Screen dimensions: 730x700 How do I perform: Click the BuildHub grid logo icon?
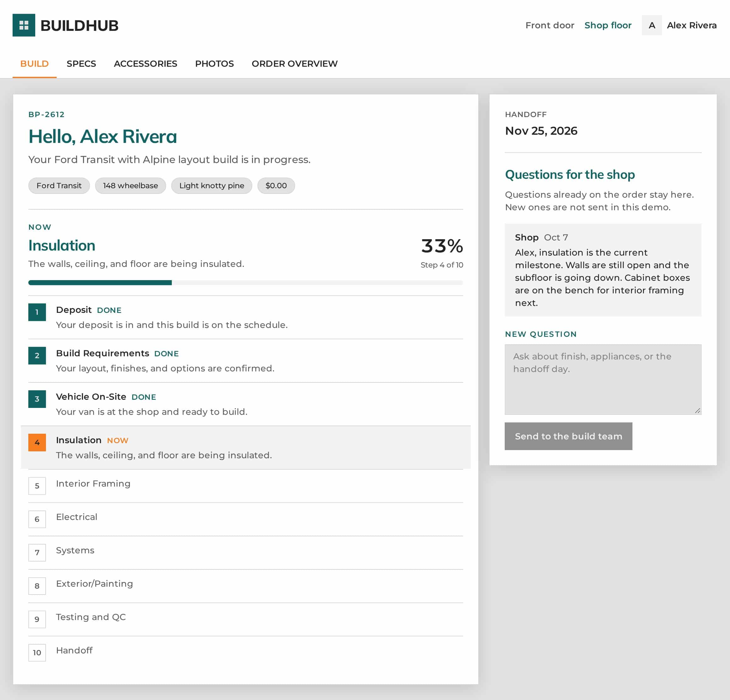[24, 25]
